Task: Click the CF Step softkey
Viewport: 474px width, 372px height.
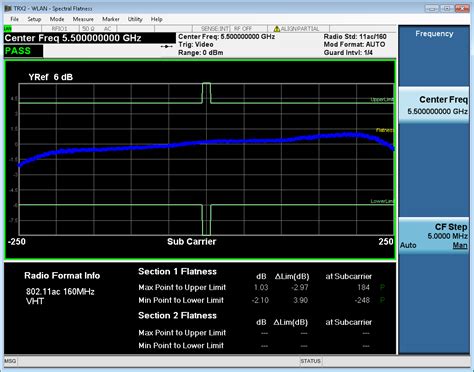Action: coord(434,235)
